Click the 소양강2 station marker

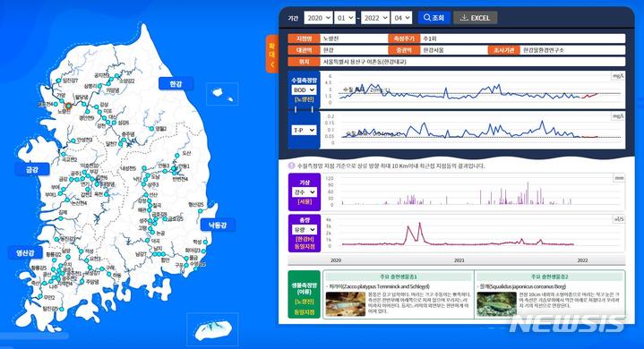click(117, 76)
